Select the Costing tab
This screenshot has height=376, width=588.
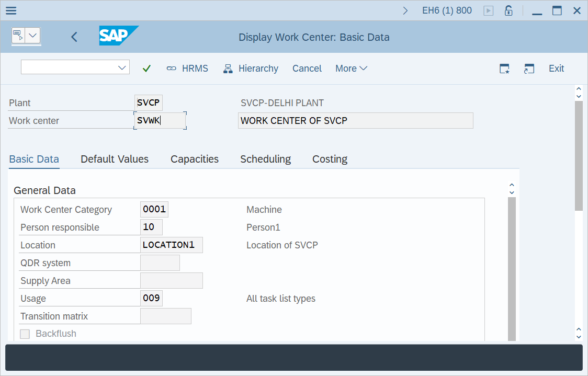pos(330,159)
